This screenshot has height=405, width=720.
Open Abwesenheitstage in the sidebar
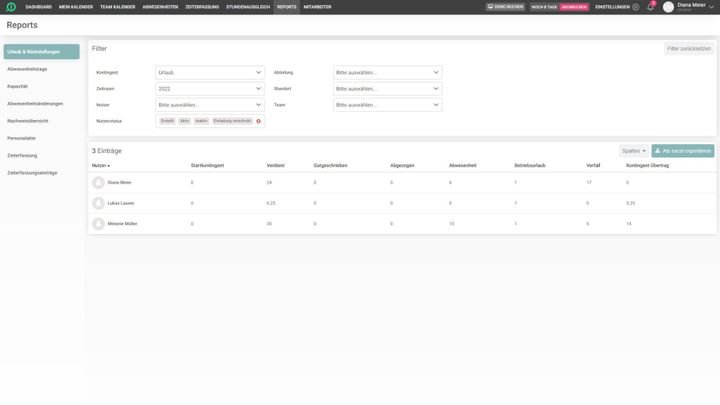(27, 69)
